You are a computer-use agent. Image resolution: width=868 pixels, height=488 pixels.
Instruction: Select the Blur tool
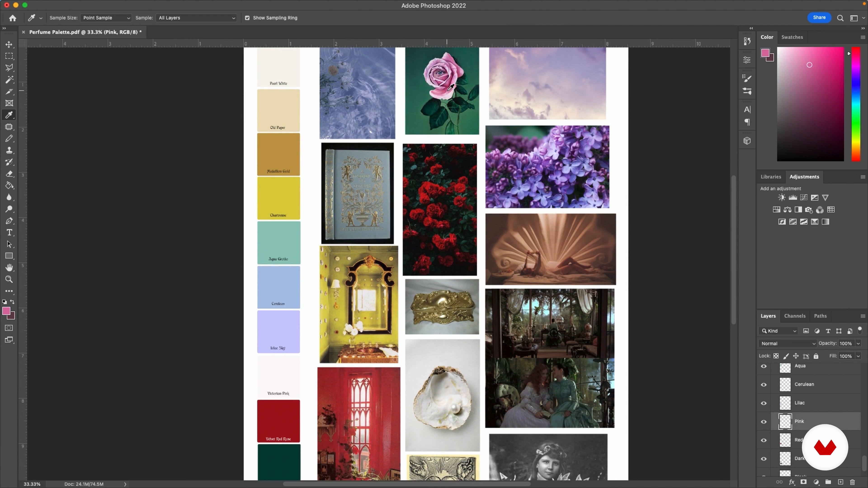coord(9,197)
